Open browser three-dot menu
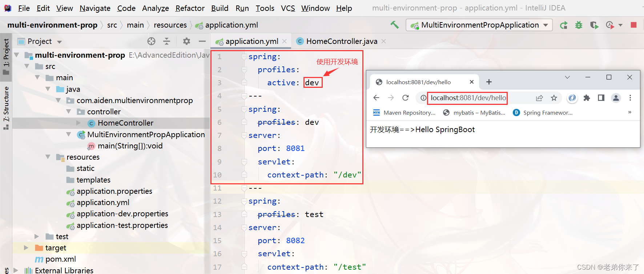The width and height of the screenshot is (644, 274). pos(631,98)
